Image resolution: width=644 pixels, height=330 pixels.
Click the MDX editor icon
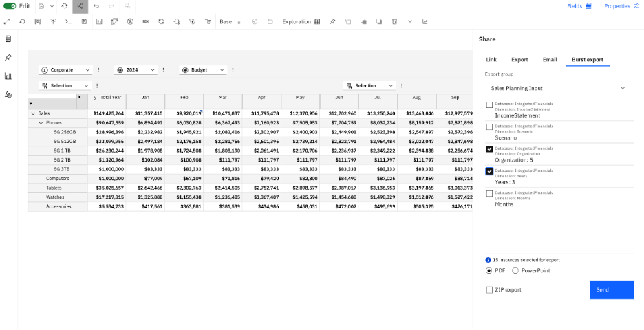pyautogui.click(x=145, y=22)
